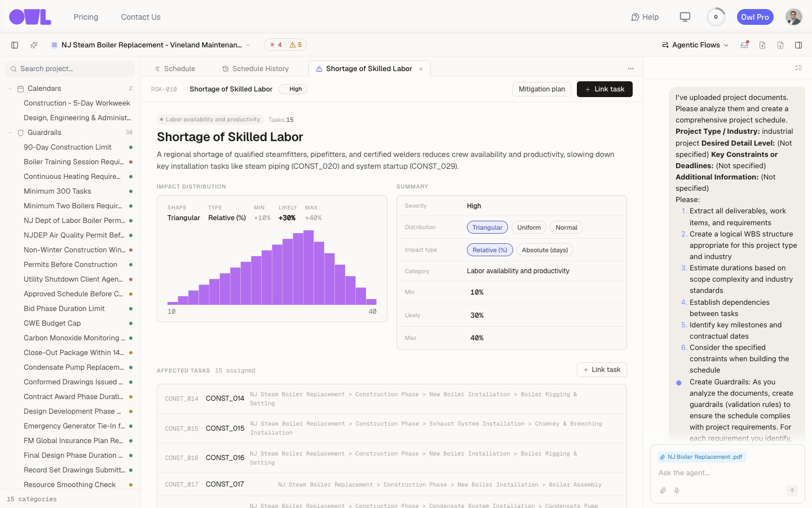The image size is (812, 508).
Task: Edit the Likely value 30%
Action: (477, 316)
